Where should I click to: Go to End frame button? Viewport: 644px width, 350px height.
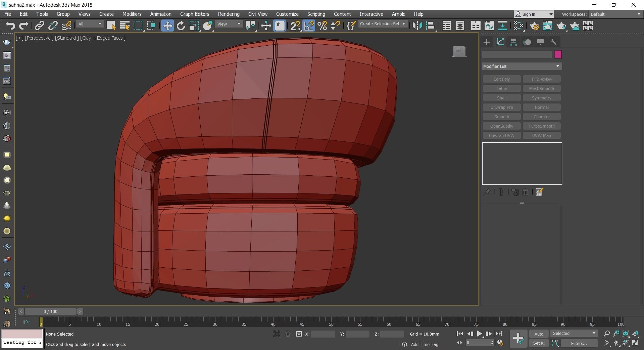pyautogui.click(x=499, y=334)
